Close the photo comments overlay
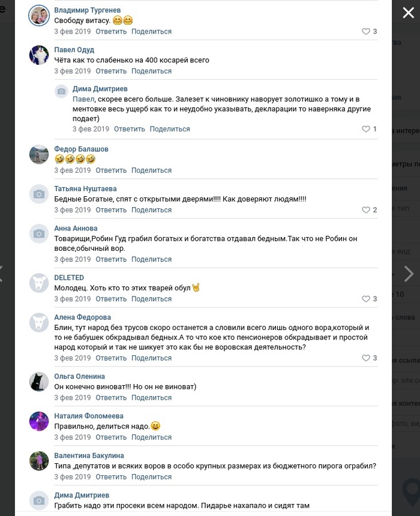420x516 pixels. click(x=408, y=13)
